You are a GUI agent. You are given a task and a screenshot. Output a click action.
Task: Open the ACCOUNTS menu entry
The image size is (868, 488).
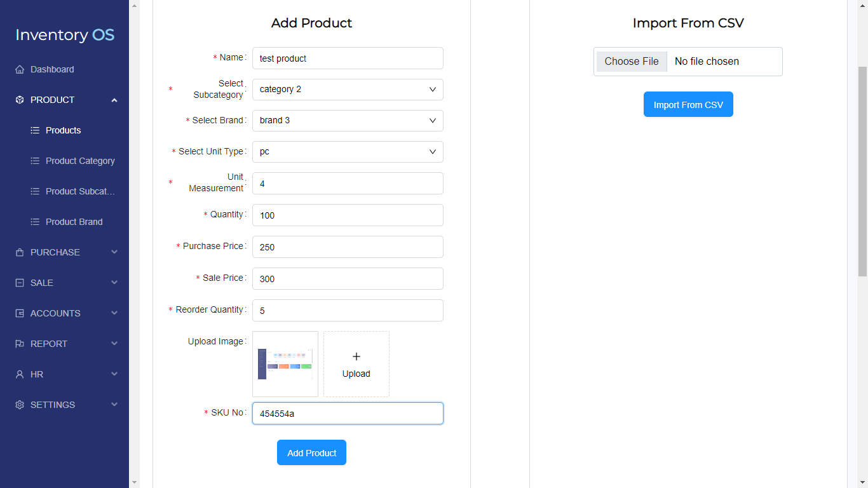point(56,313)
